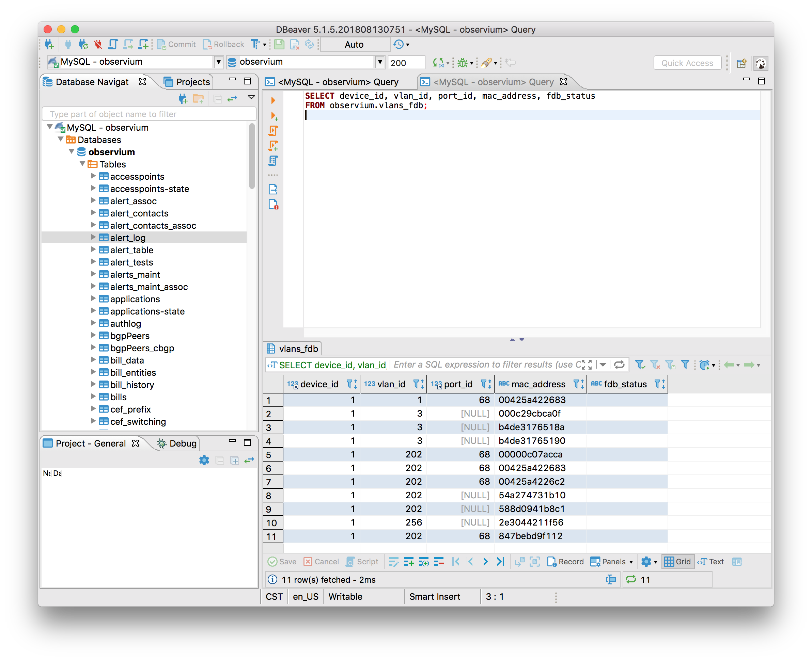
Task: Open the Open Perspective icon
Action: pyautogui.click(x=741, y=63)
